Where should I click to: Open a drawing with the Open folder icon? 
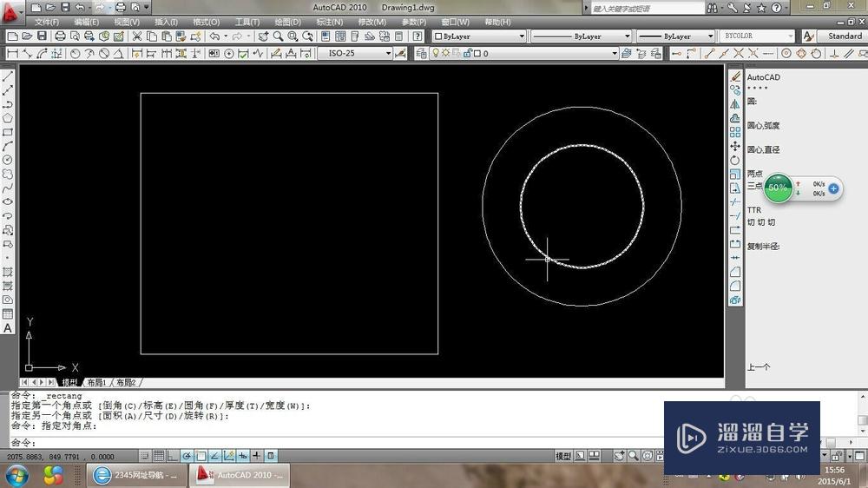tap(27, 36)
